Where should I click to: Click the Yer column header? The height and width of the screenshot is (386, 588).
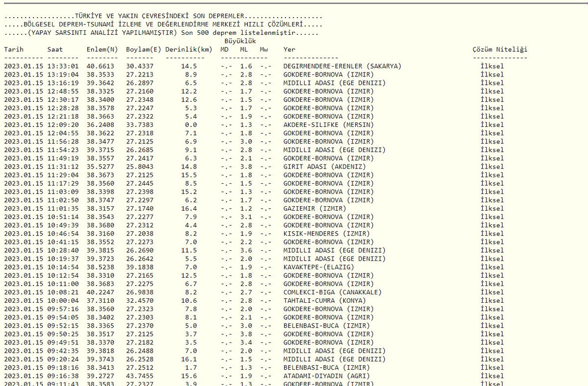tap(289, 49)
